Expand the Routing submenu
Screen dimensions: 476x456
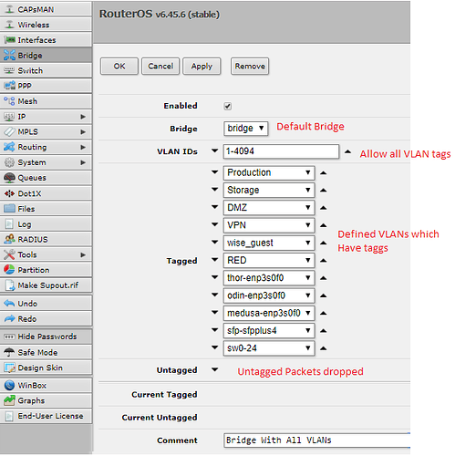tap(83, 147)
